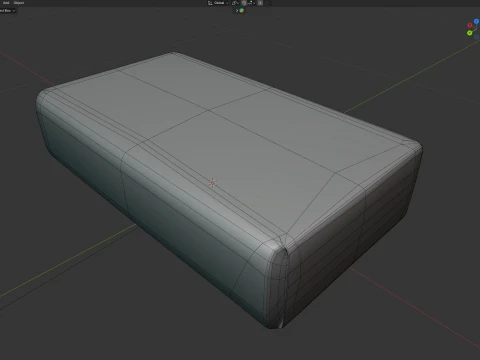Open the proportional editing falloff dropdown
This screenshot has width=480, height=360.
pyautogui.click(x=268, y=3)
